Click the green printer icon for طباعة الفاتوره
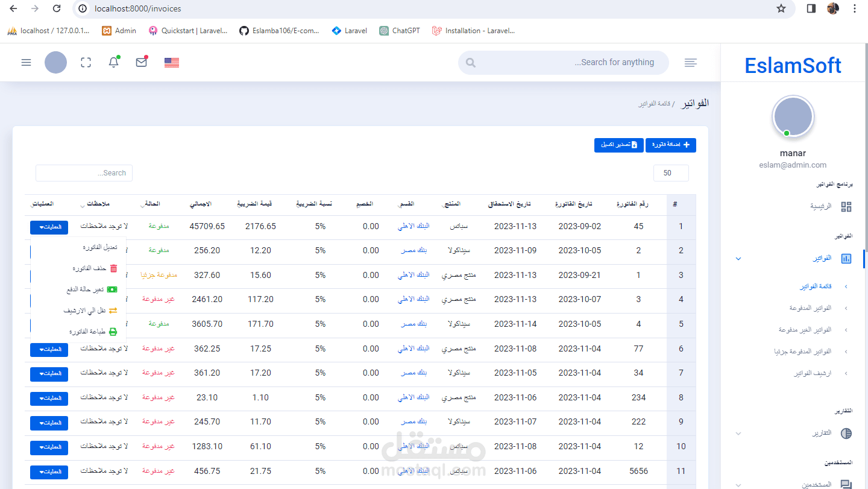This screenshot has height=489, width=868. coord(113,332)
